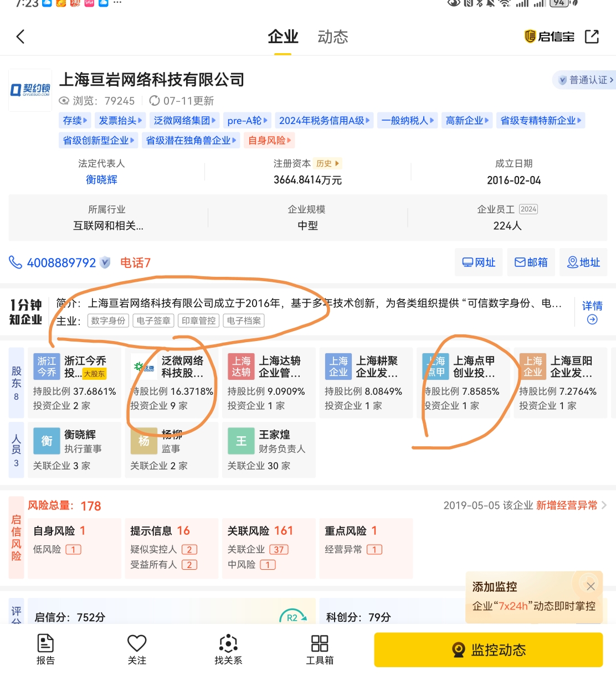Expand the 普通认证 badge
Screen dimensions: 616x676
pos(584,80)
